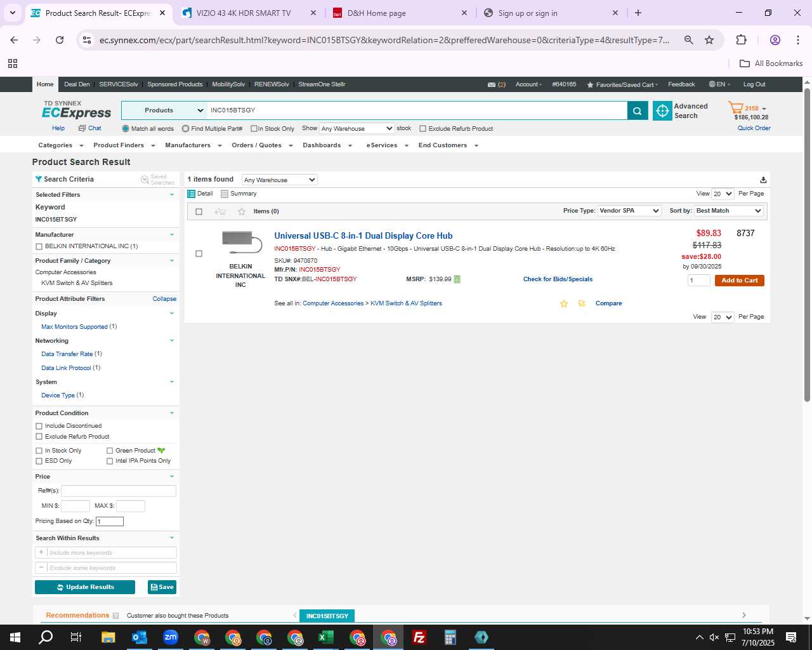
Task: Open Universal USB-C 8-in-1 Dual Display Core Hub link
Action: point(363,236)
